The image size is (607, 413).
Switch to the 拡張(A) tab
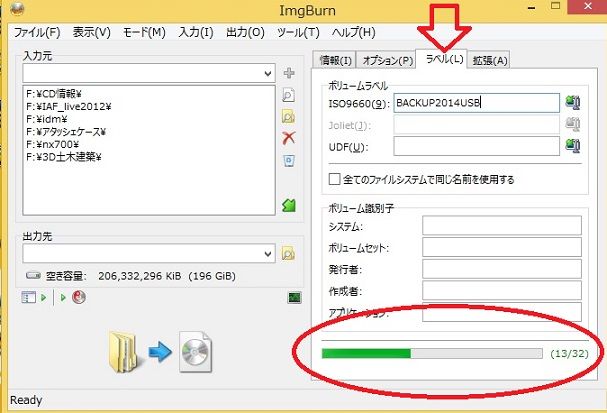490,60
